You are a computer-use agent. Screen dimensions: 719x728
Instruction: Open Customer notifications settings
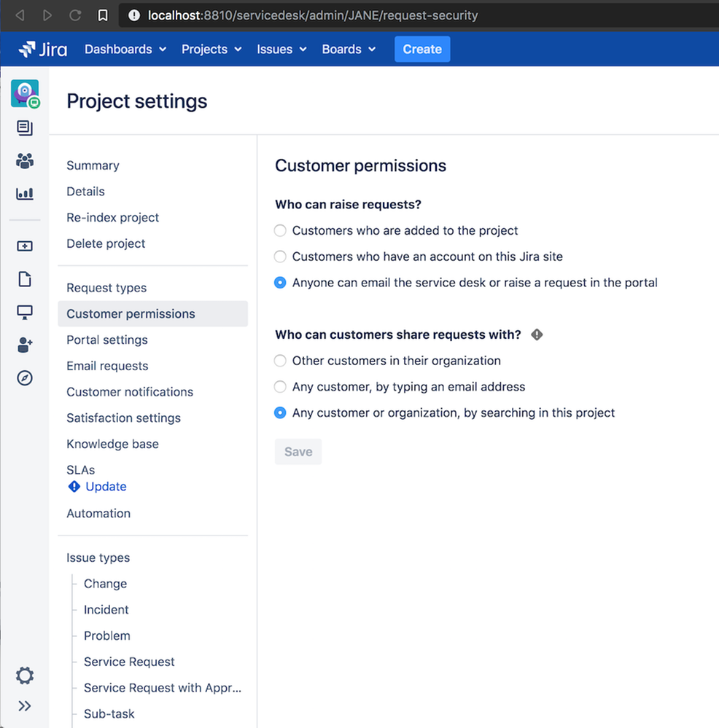pyautogui.click(x=130, y=392)
